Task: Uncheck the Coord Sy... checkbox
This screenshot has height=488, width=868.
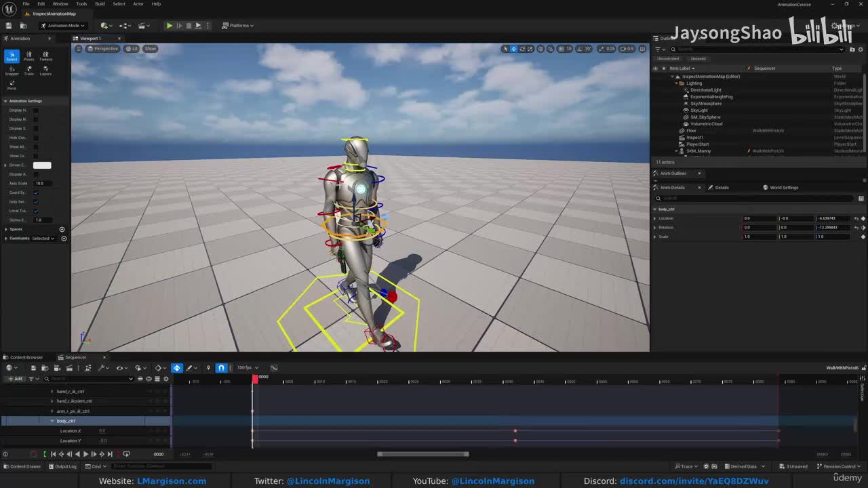Action: [x=36, y=192]
